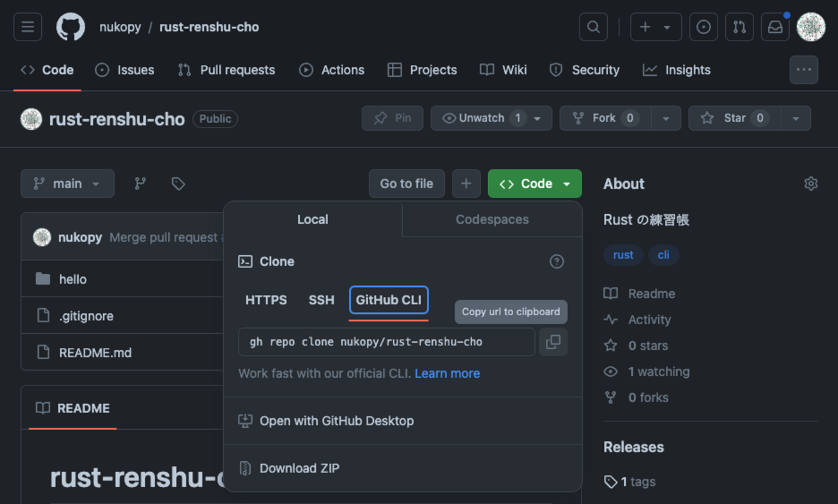View branches via the branch icon
This screenshot has width=838, height=504.
pos(140,184)
